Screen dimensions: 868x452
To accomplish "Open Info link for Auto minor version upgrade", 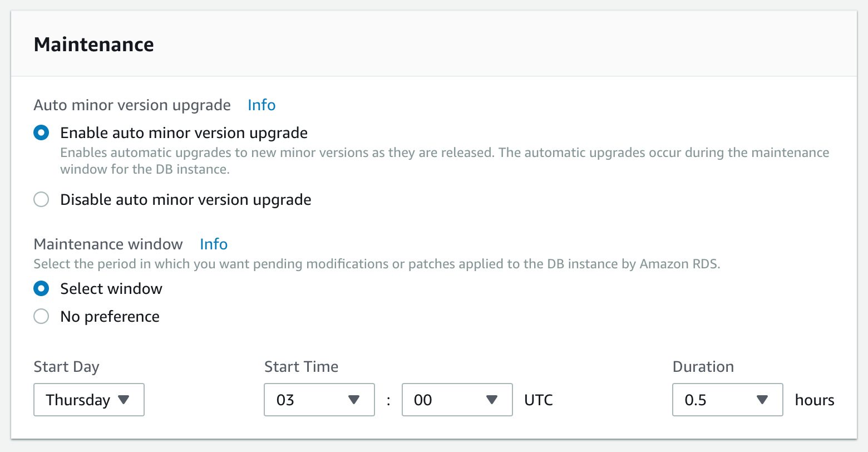I will pos(262,105).
